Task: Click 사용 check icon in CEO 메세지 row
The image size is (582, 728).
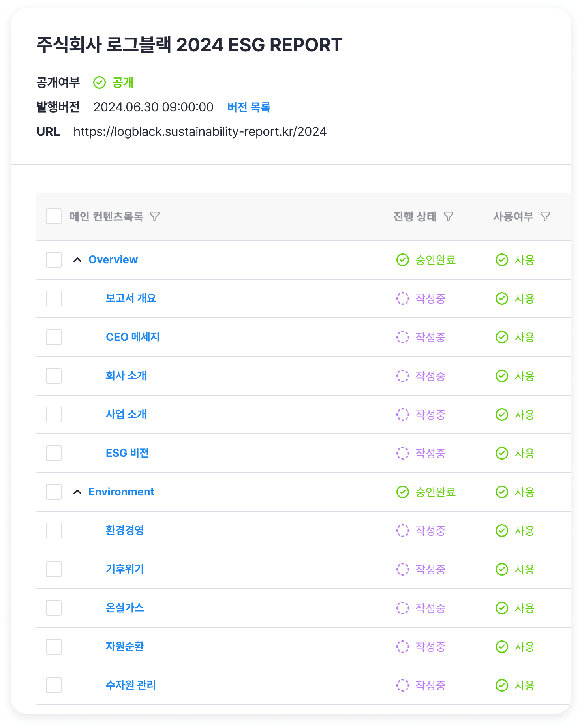Action: coord(502,337)
